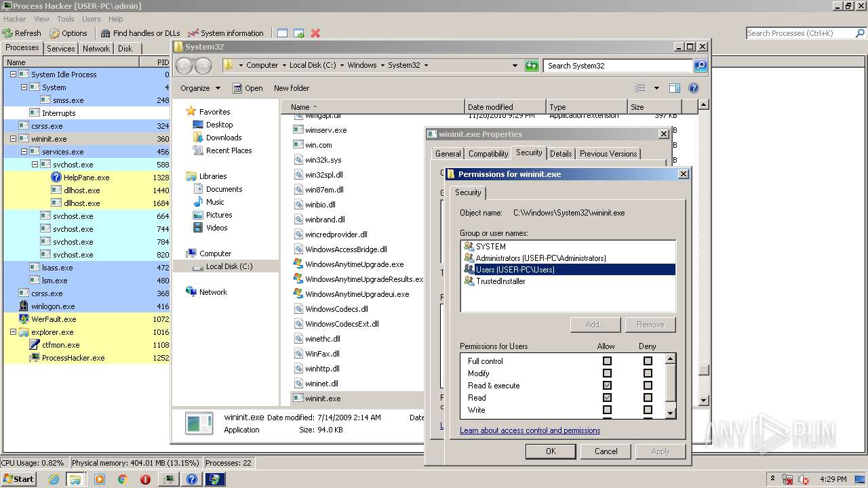Switch to the Disk tab
868x488 pixels.
pyautogui.click(x=125, y=49)
